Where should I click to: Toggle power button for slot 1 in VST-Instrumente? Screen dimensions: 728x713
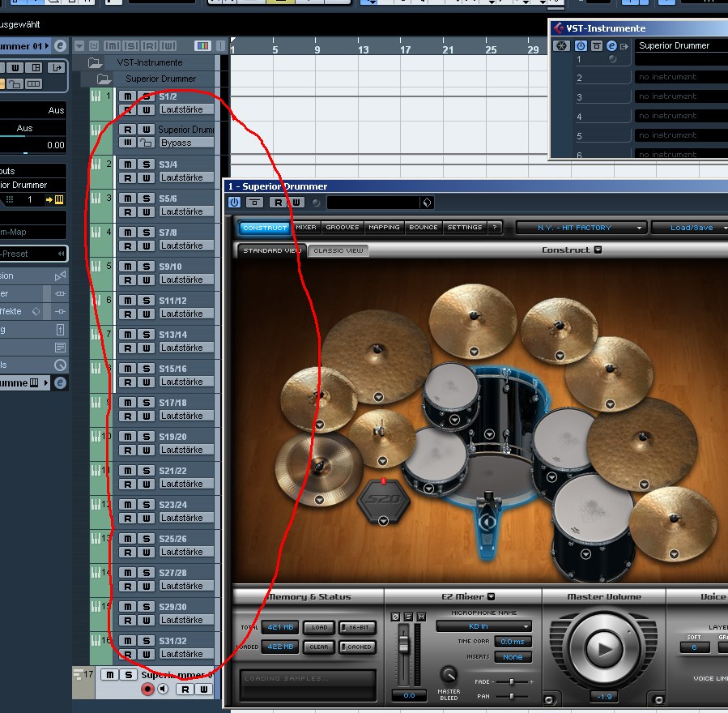tap(581, 45)
